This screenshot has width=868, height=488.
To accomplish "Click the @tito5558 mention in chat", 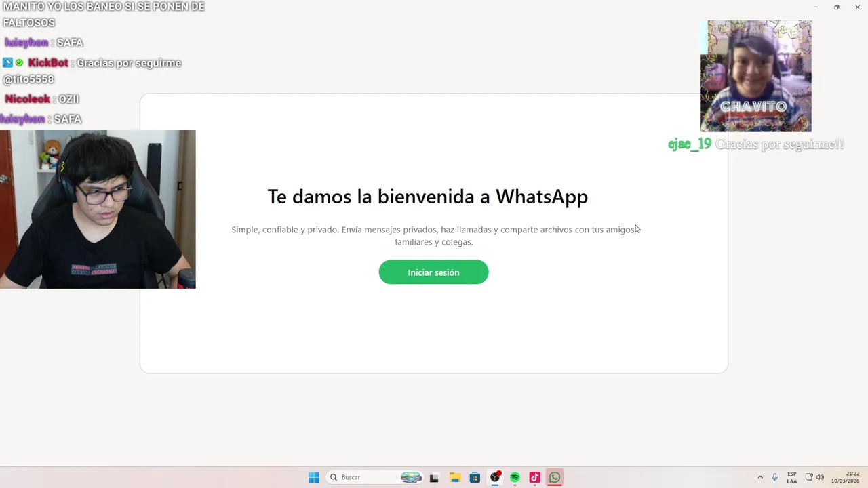I will pos(28,79).
